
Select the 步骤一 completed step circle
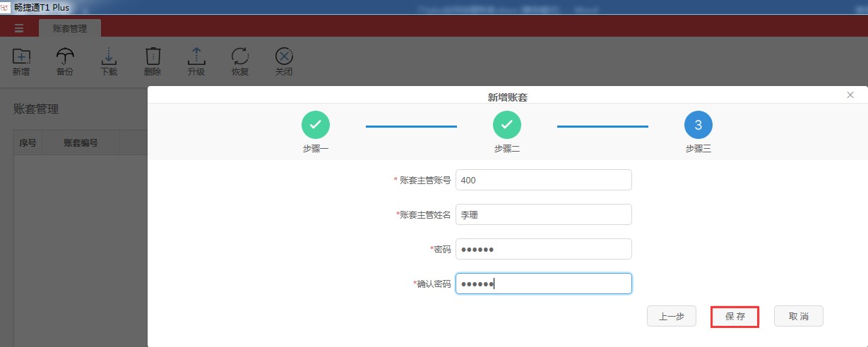pos(316,125)
